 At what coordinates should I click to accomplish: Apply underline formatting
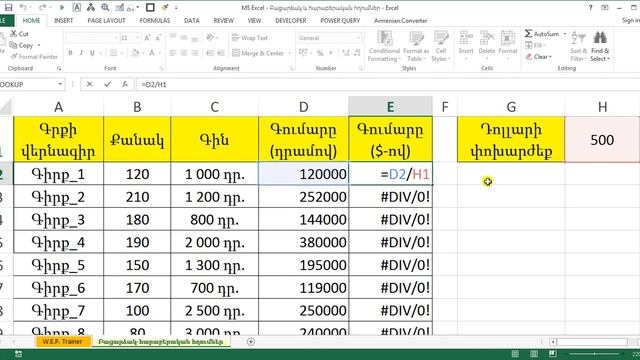pyautogui.click(x=92, y=53)
